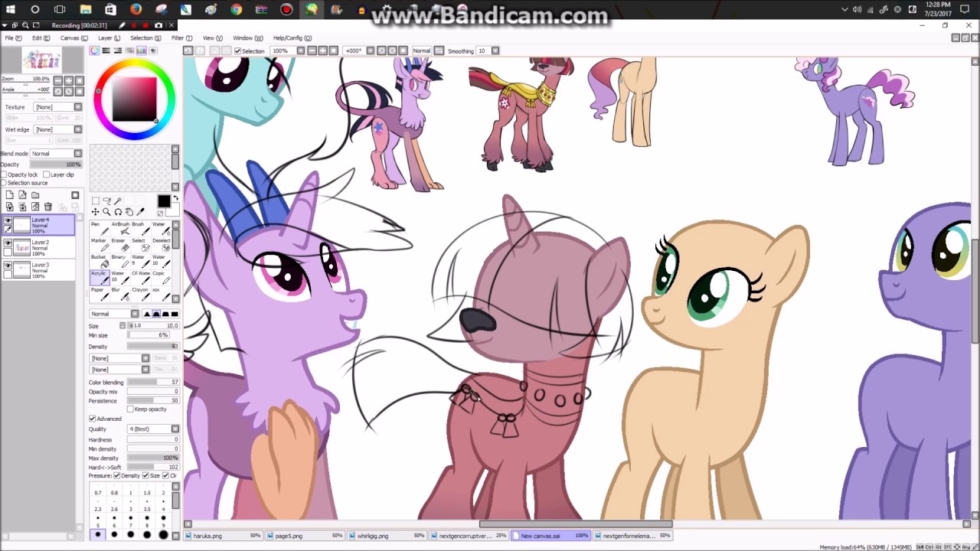Select the Blur tool
Viewport: 980px width, 551px height.
pos(119,295)
